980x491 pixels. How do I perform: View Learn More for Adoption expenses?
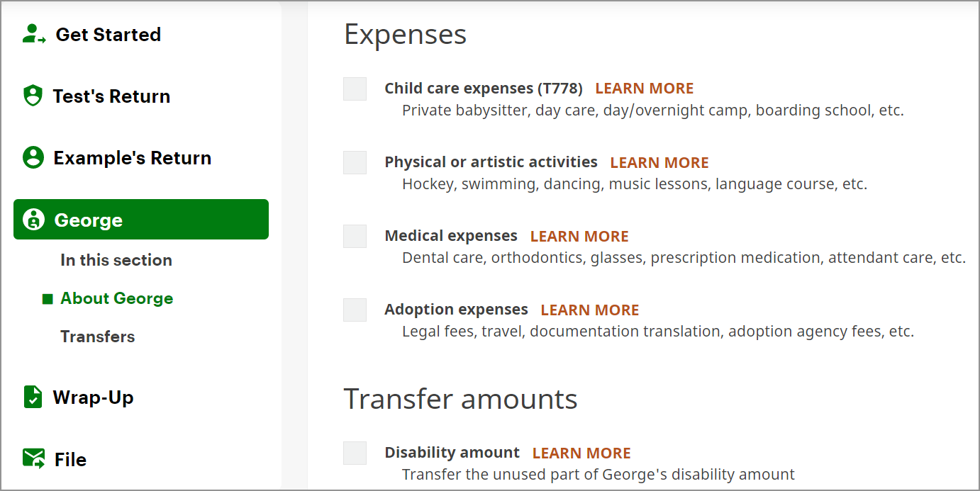(589, 310)
